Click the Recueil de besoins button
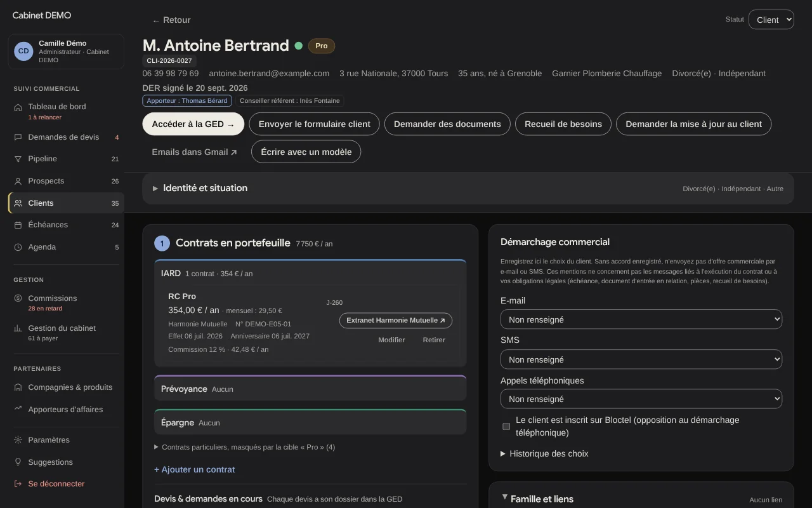 coord(563,124)
